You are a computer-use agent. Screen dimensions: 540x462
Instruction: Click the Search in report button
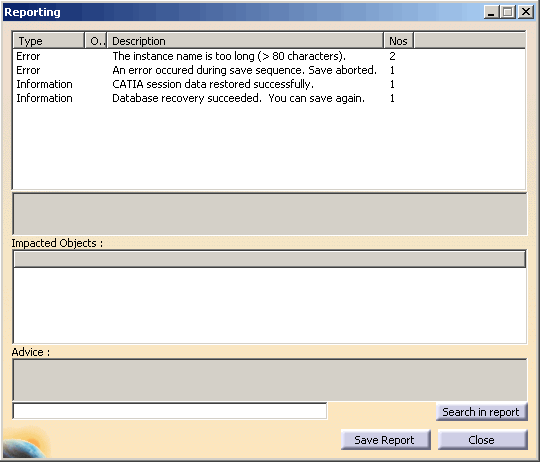pos(481,412)
